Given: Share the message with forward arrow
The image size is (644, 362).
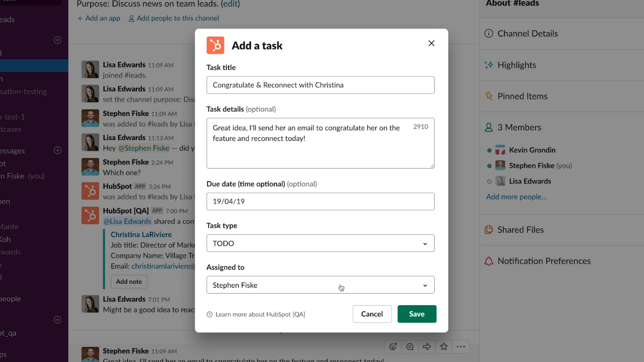Looking at the screenshot, I should tap(426, 347).
